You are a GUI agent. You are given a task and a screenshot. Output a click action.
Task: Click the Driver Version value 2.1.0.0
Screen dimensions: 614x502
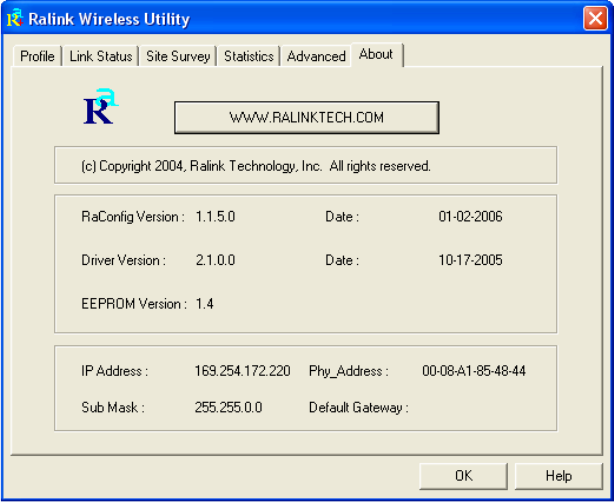pos(215,260)
